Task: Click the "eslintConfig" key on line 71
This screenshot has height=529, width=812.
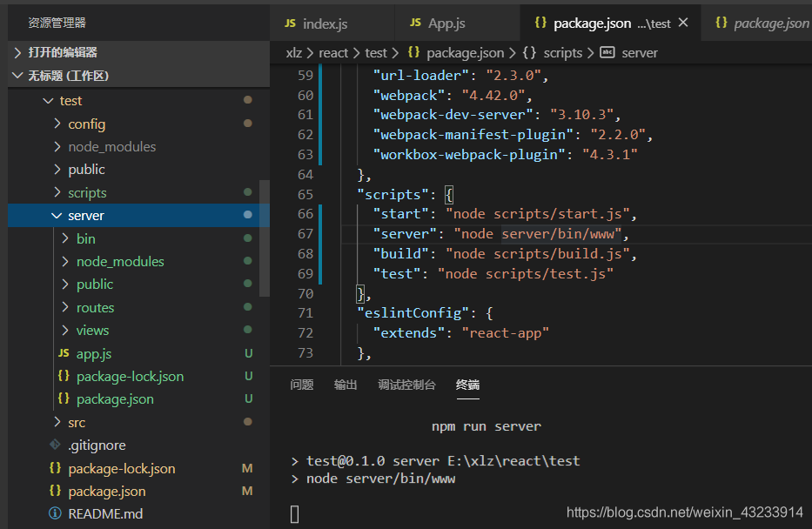Action: click(x=413, y=313)
